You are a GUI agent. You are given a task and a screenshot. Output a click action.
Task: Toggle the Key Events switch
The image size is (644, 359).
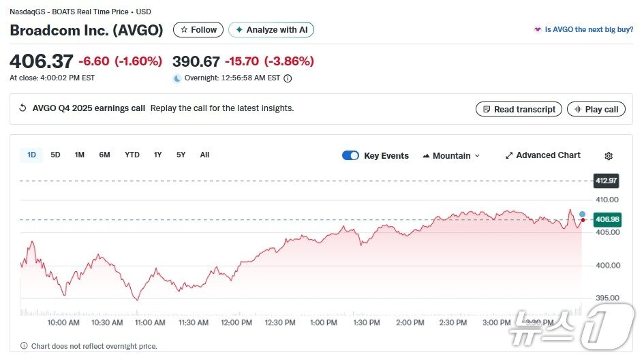click(x=350, y=155)
